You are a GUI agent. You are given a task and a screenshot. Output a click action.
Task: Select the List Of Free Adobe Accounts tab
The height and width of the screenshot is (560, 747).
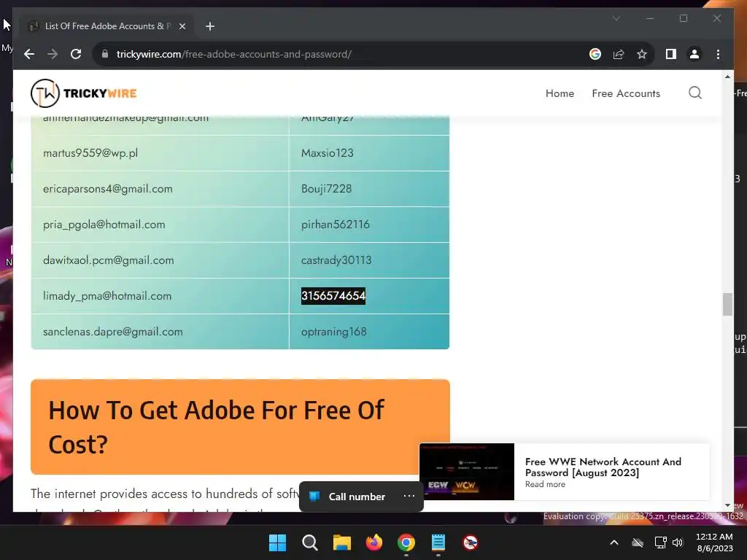pyautogui.click(x=107, y=26)
